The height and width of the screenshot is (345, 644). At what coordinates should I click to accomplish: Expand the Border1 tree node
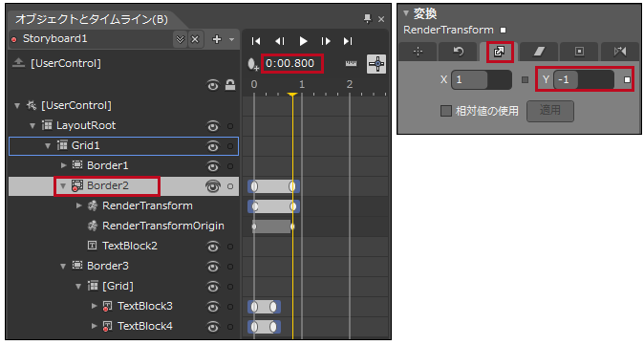pyautogui.click(x=64, y=165)
